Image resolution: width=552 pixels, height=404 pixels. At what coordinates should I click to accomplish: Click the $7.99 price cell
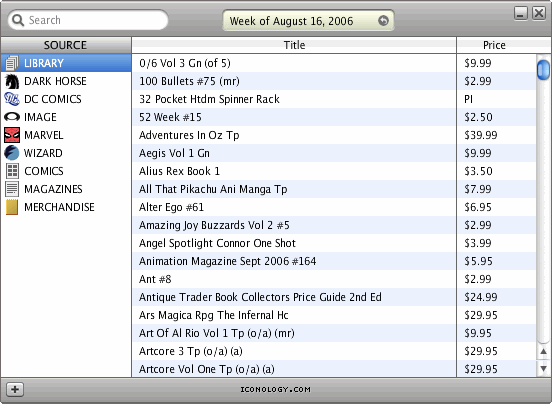click(x=497, y=189)
